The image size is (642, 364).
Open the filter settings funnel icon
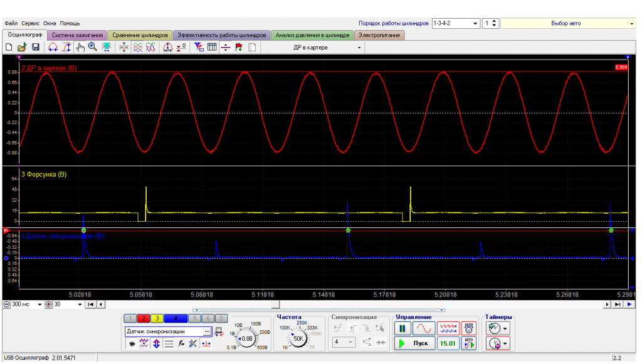pyautogui.click(x=199, y=48)
